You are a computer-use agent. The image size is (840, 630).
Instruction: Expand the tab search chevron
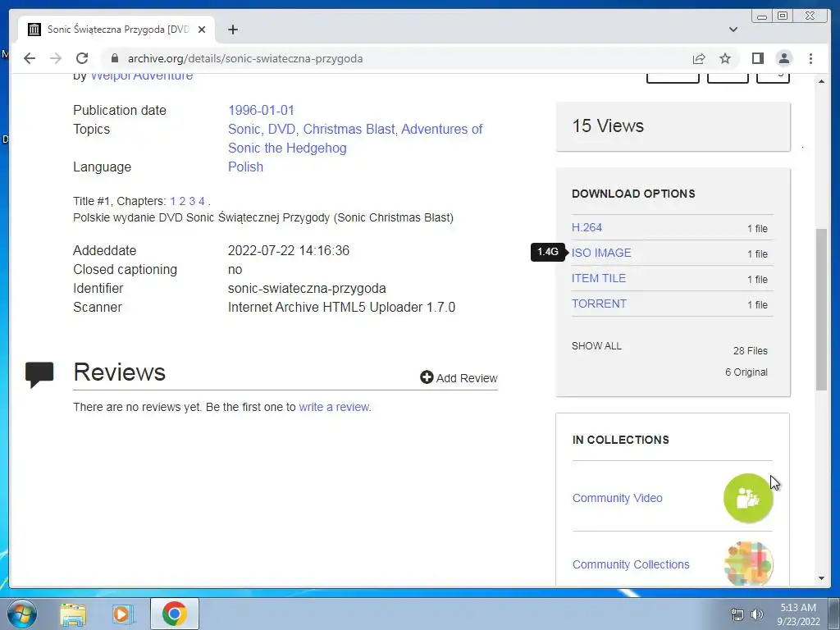pos(733,30)
